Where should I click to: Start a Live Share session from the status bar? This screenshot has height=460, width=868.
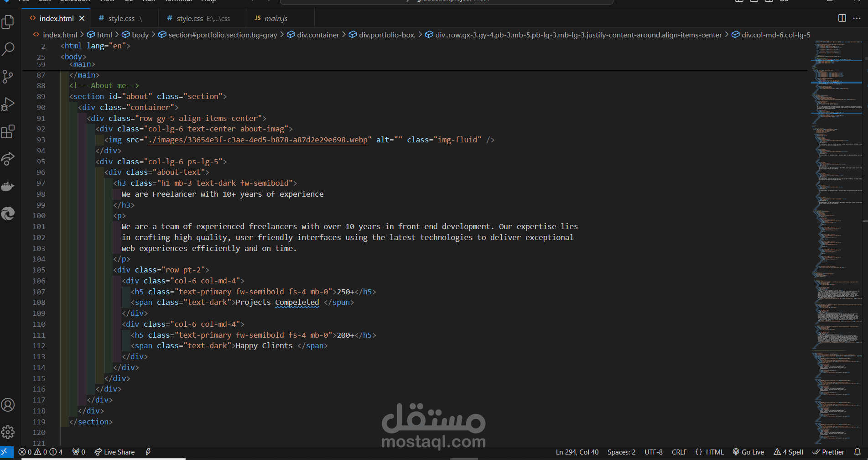(x=114, y=452)
